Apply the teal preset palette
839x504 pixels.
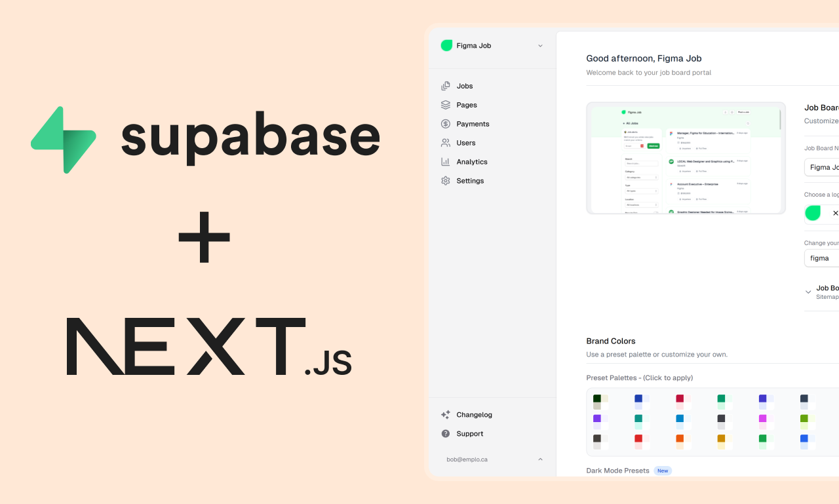point(642,422)
